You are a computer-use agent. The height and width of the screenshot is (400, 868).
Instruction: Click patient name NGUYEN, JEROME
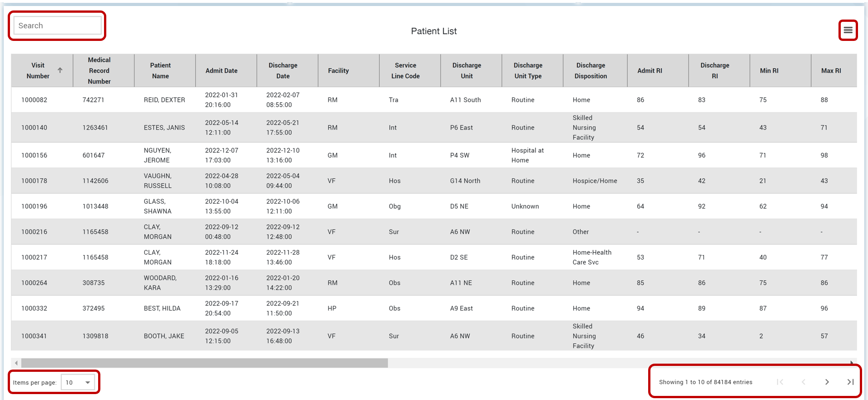pos(158,155)
